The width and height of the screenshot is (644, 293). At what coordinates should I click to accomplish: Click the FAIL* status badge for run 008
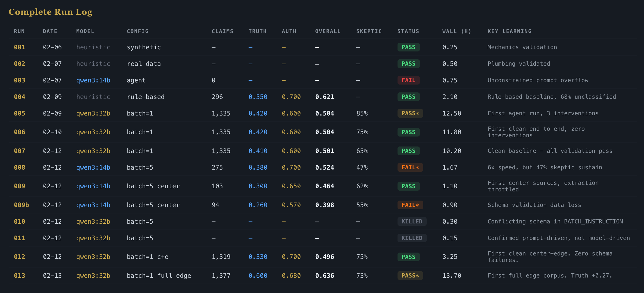(410, 168)
